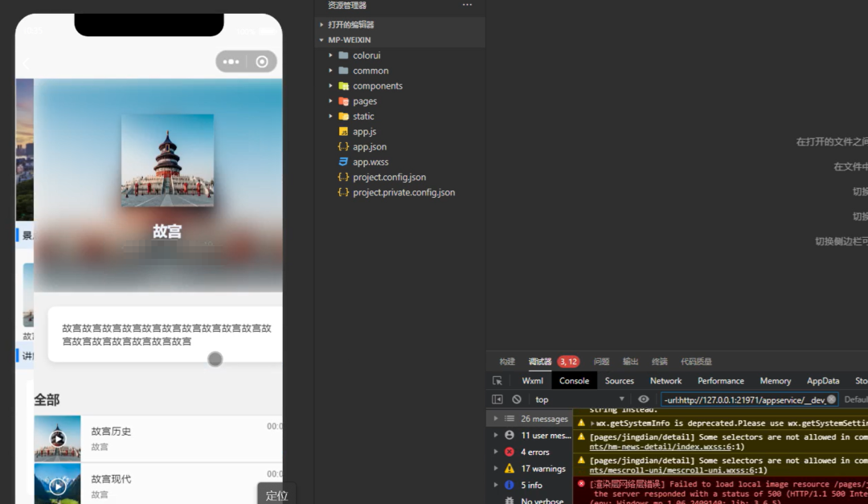The height and width of the screenshot is (504, 868).
Task: Open the mini program three-dot menu
Action: click(x=231, y=61)
